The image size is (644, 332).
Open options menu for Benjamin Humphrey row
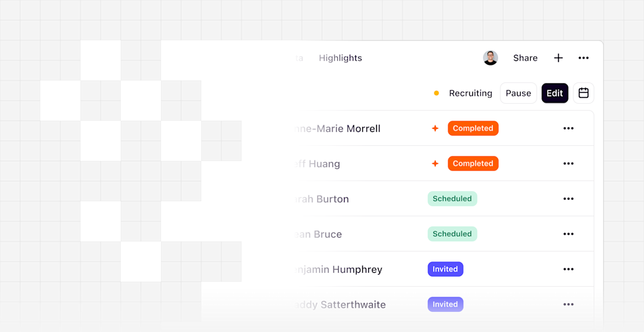tap(569, 269)
